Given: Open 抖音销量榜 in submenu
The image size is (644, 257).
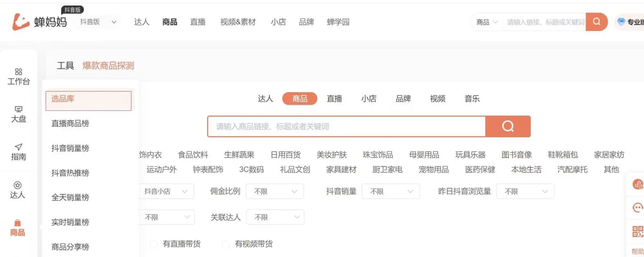Looking at the screenshot, I should 70,148.
